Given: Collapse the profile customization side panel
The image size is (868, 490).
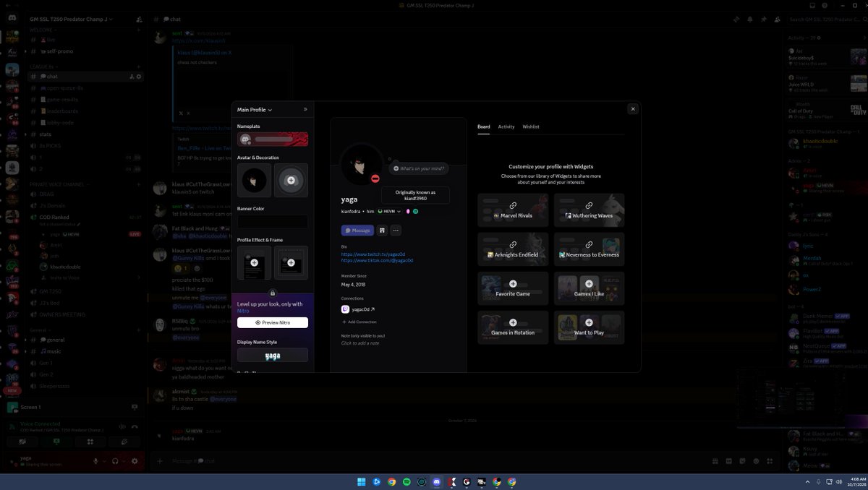Looking at the screenshot, I should (305, 109).
